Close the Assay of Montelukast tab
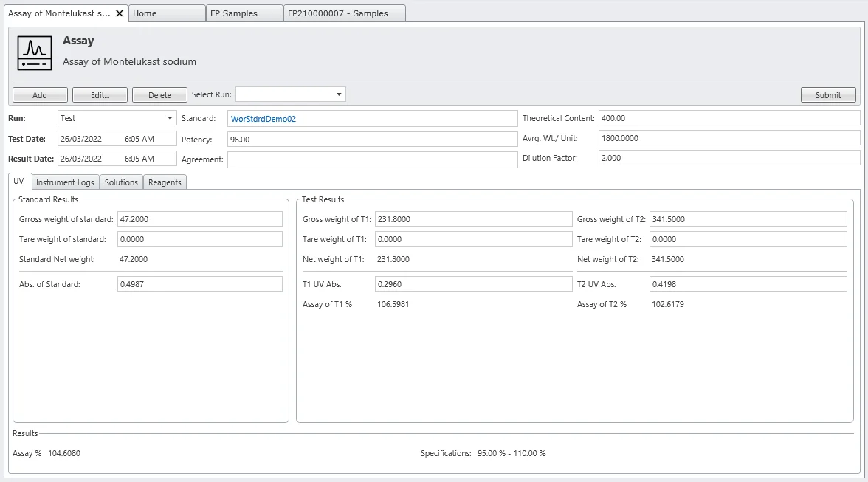 click(120, 13)
